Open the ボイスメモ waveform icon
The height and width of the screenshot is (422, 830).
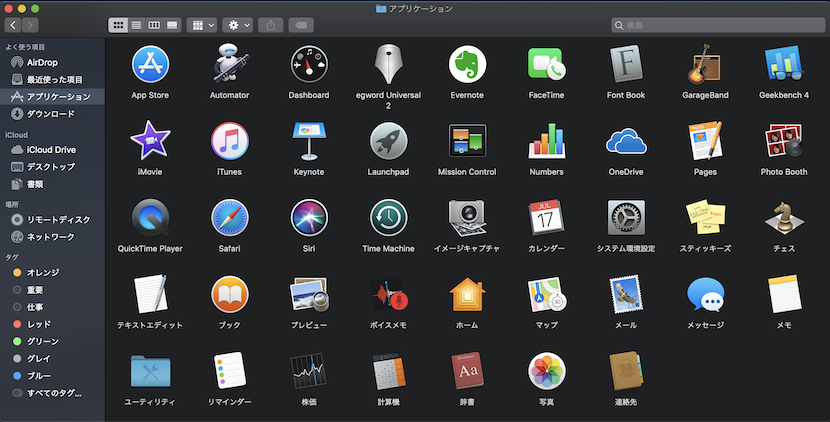point(389,294)
